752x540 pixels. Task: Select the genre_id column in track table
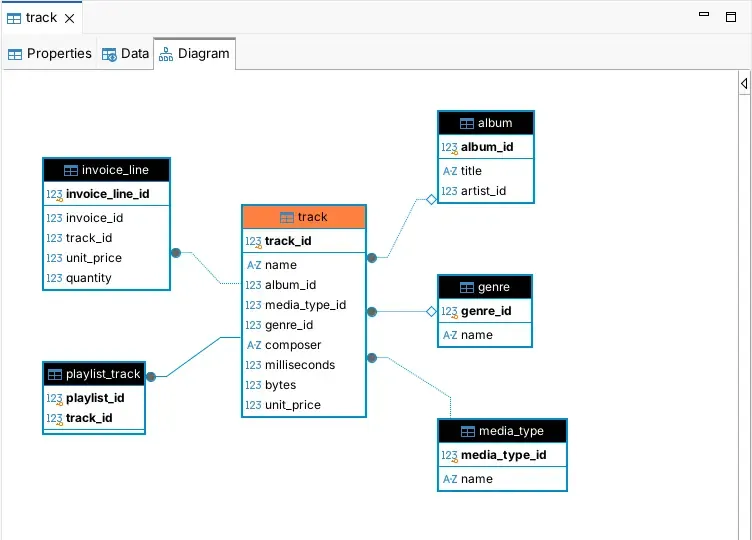pyautogui.click(x=304, y=325)
